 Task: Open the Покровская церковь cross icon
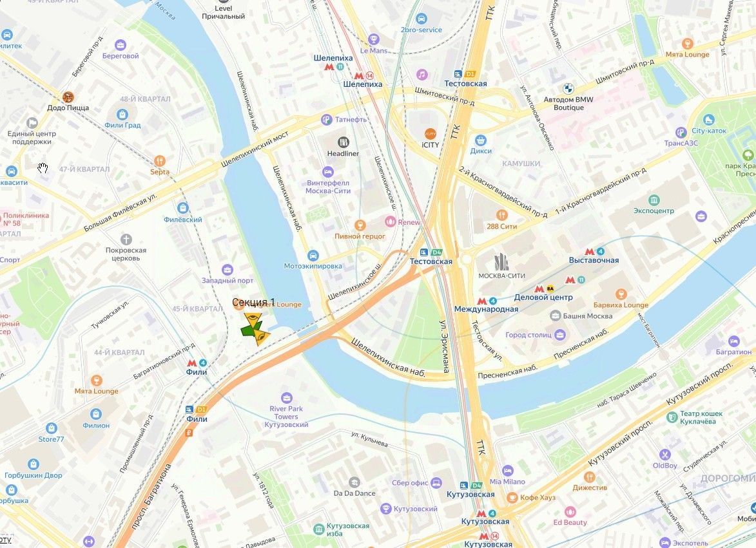pos(126,240)
